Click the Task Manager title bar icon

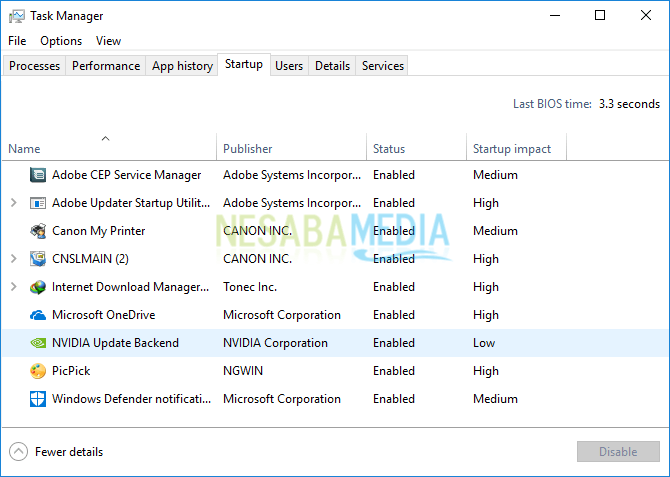[x=16, y=16]
